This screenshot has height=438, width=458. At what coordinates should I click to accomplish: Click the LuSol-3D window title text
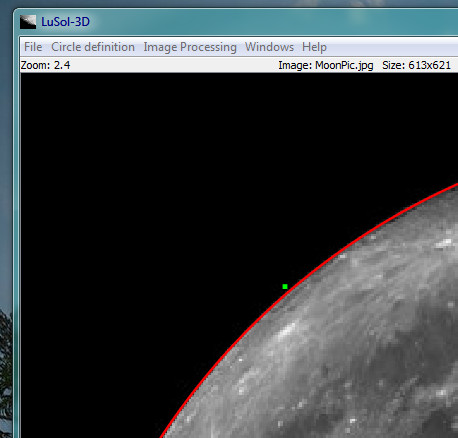[x=65, y=22]
